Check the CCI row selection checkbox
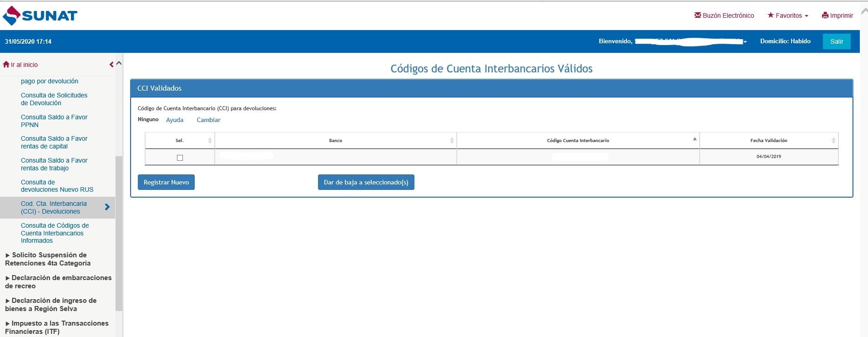 tap(180, 158)
